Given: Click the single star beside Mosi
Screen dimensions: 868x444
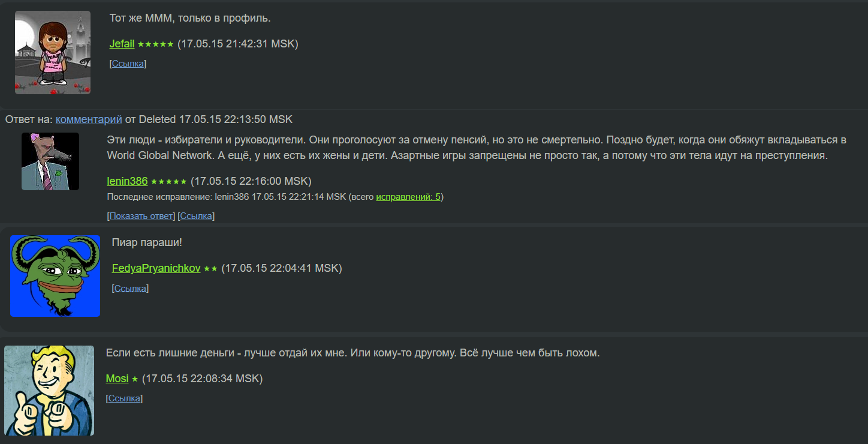Looking at the screenshot, I should click(135, 379).
